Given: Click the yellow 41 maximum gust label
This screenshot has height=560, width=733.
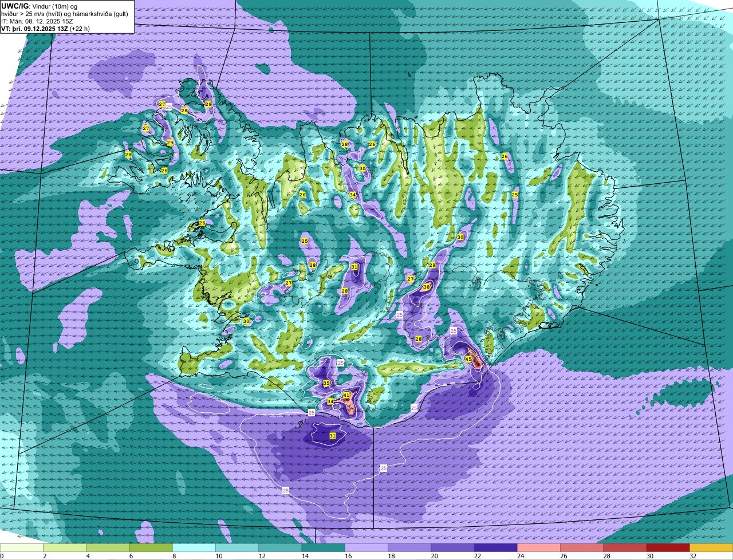Looking at the screenshot, I should (x=346, y=395).
